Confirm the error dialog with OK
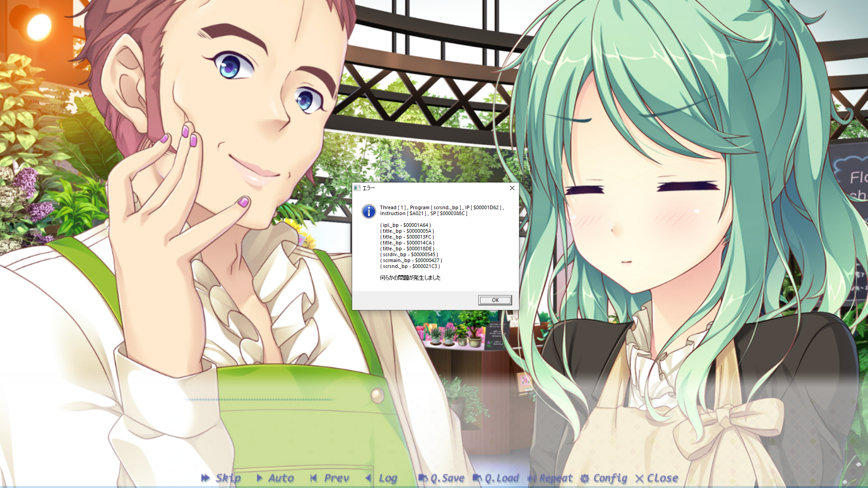The height and width of the screenshot is (488, 868). tap(495, 300)
